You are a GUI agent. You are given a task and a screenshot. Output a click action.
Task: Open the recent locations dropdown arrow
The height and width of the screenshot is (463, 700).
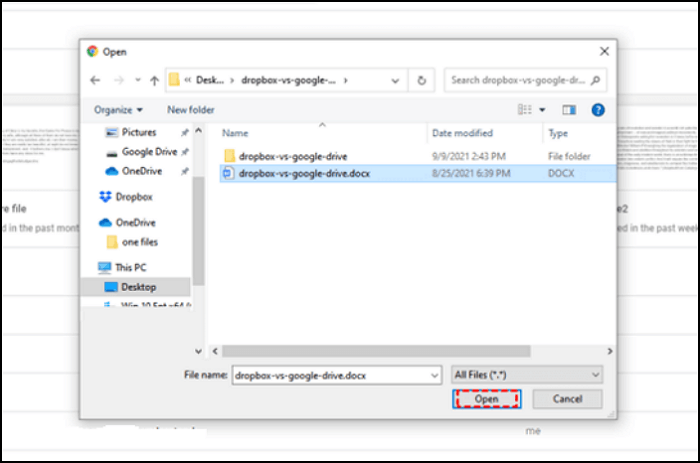138,80
